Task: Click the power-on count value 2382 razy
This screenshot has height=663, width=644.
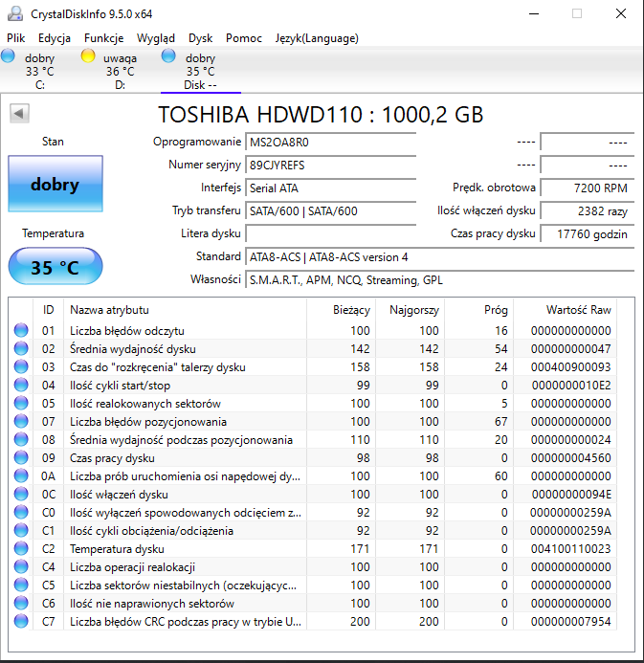Action: (x=588, y=210)
